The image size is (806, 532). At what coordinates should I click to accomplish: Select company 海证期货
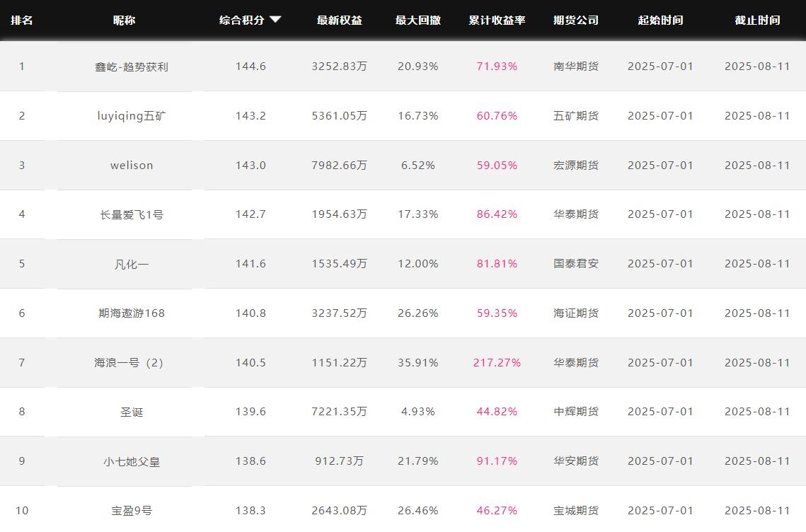click(576, 313)
